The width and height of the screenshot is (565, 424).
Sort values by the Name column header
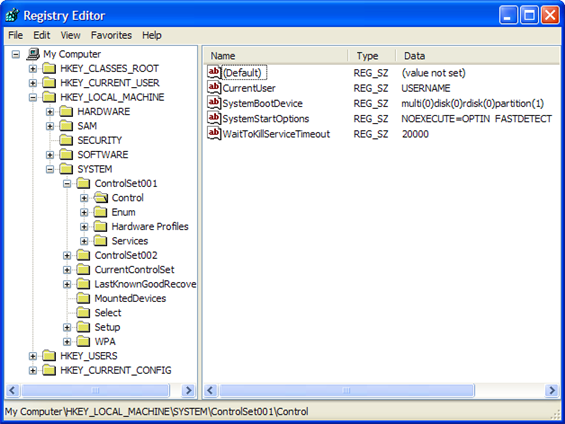[276, 56]
